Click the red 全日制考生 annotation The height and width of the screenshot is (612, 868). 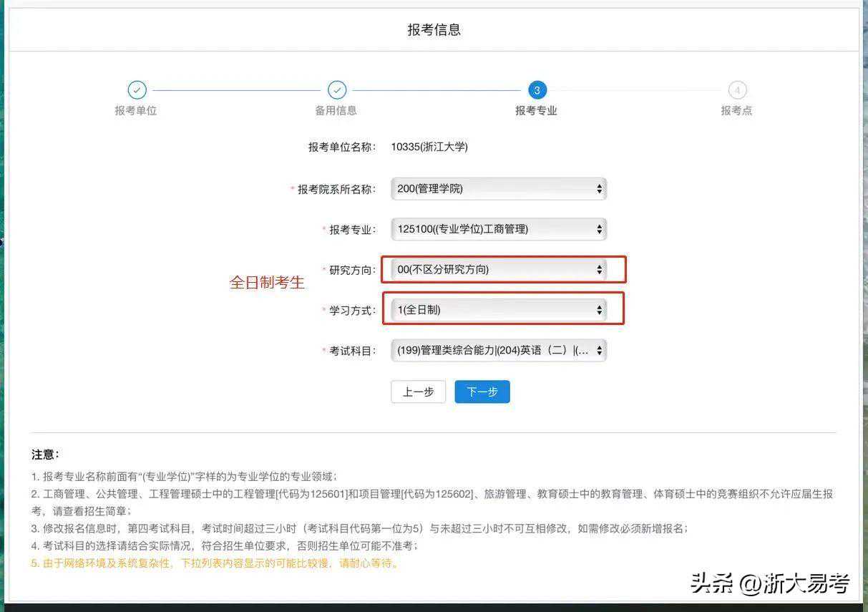coord(267,283)
